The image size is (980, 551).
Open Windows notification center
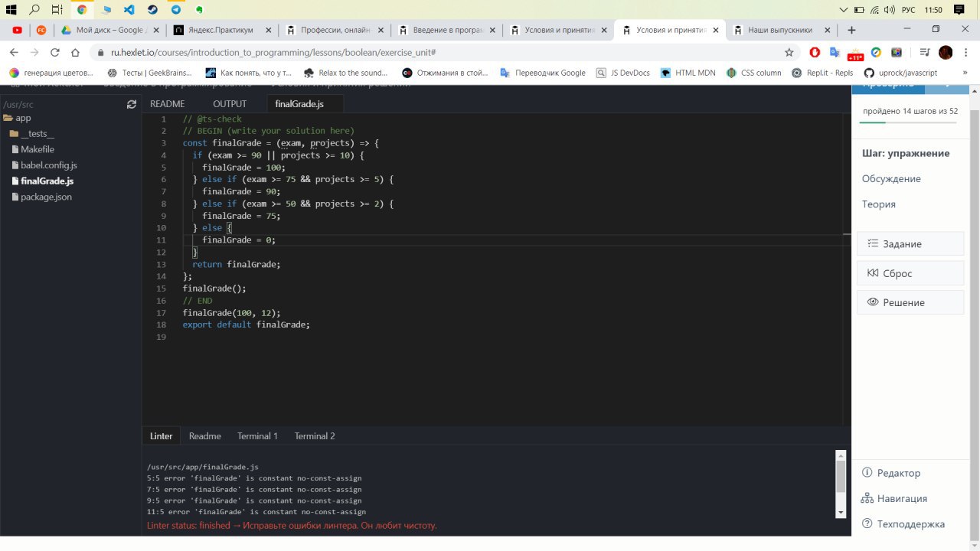click(959, 10)
